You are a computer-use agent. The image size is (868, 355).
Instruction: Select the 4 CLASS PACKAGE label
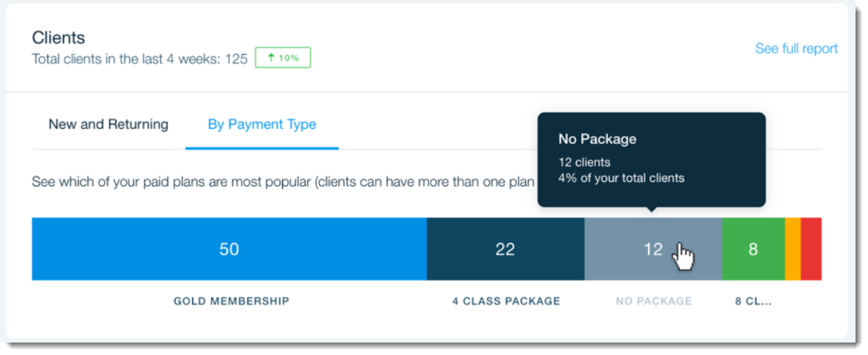pyautogui.click(x=506, y=301)
